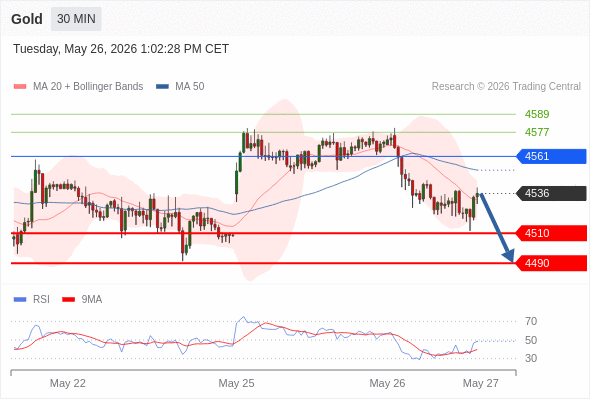Click the RSI 30 axis label
This screenshot has height=400, width=590.
(x=531, y=358)
